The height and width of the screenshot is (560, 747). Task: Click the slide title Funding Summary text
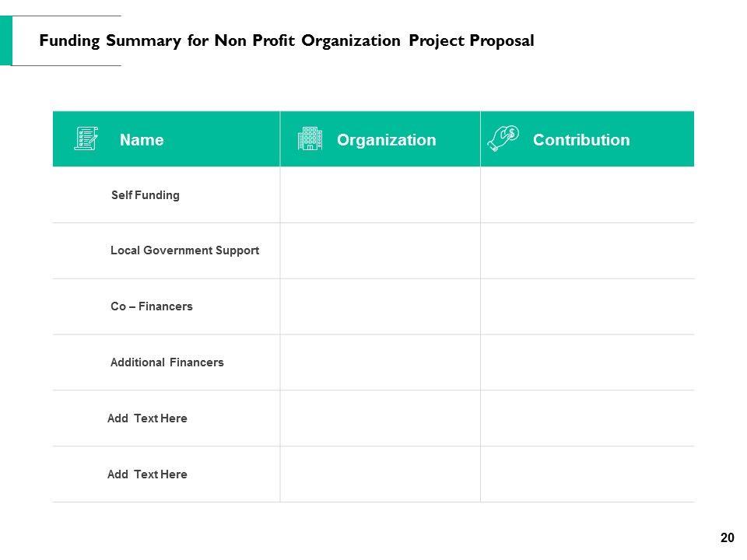(x=286, y=41)
